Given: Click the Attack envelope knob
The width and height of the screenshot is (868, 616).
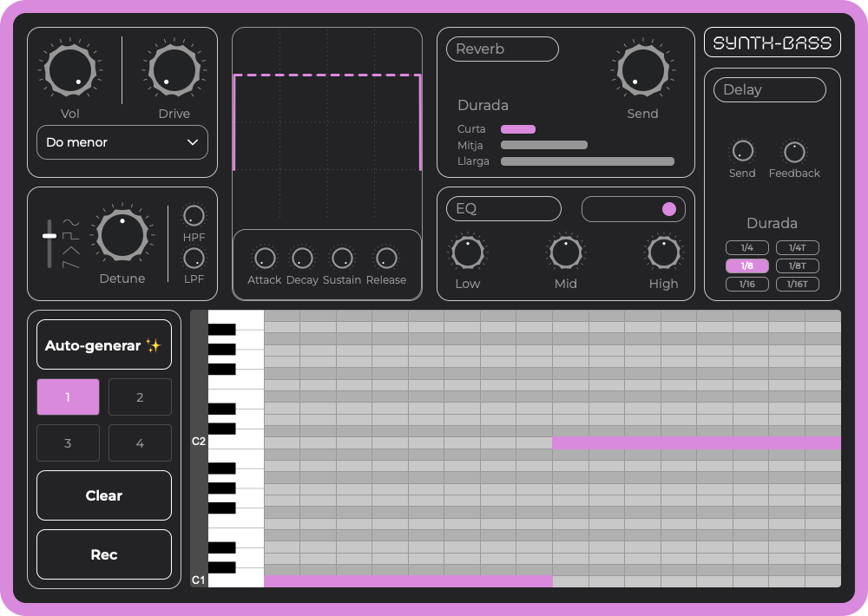Looking at the screenshot, I should (264, 259).
